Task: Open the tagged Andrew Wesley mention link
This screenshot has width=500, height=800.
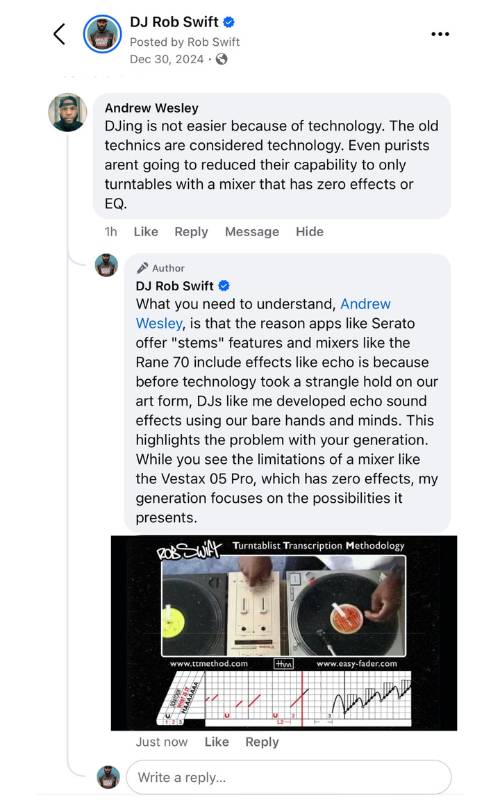Action: 263,313
